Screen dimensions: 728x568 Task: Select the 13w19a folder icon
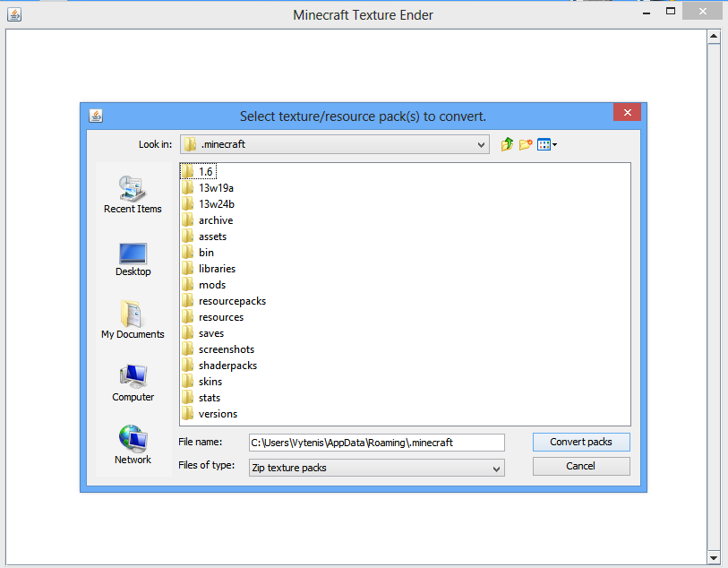tap(187, 188)
